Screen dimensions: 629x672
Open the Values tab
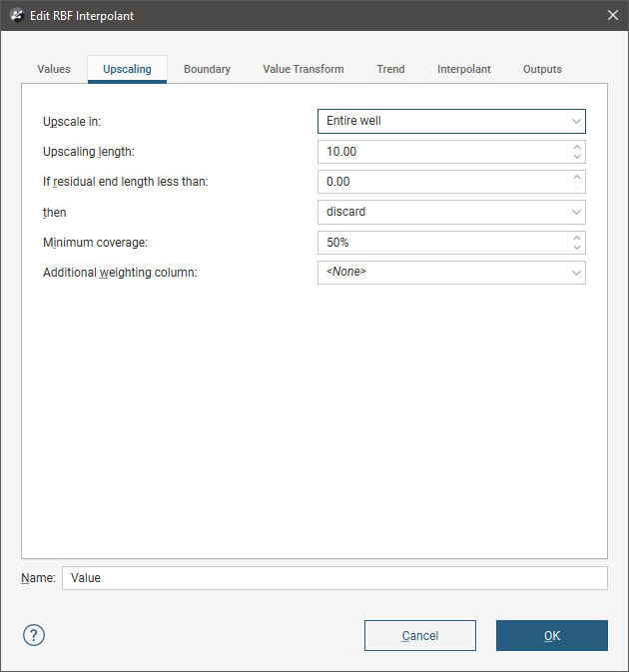[x=54, y=69]
